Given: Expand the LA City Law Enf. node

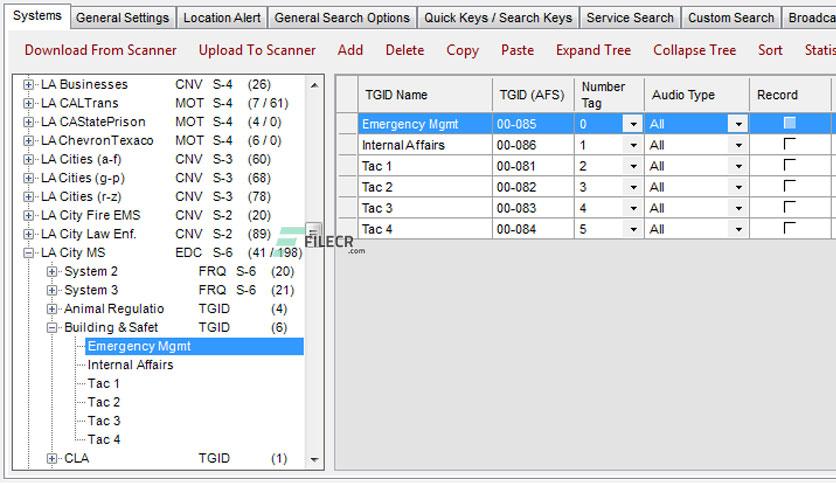Looking at the screenshot, I should coord(29,234).
